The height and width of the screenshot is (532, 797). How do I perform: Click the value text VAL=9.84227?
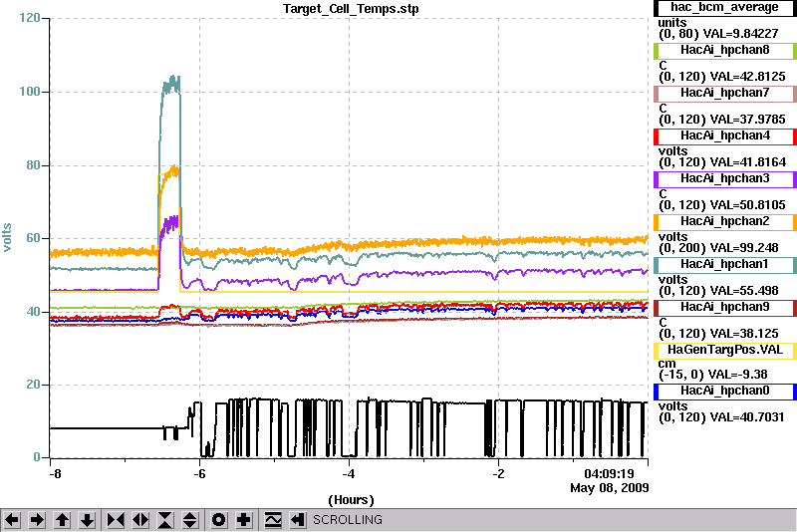tap(740, 34)
